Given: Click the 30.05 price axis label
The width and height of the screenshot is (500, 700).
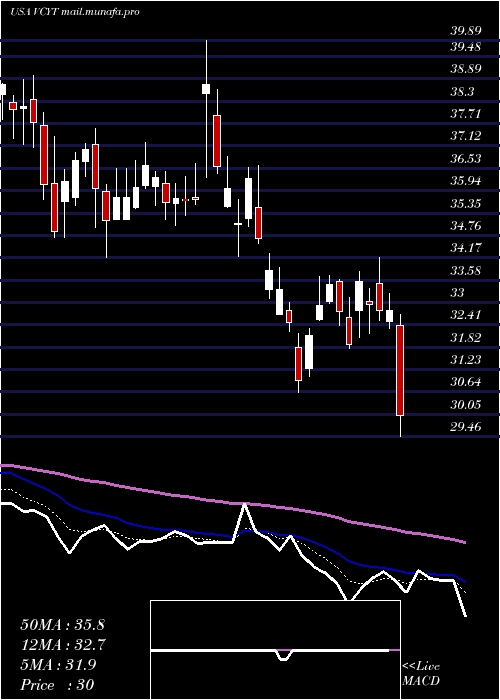Looking at the screenshot, I should (x=465, y=405).
